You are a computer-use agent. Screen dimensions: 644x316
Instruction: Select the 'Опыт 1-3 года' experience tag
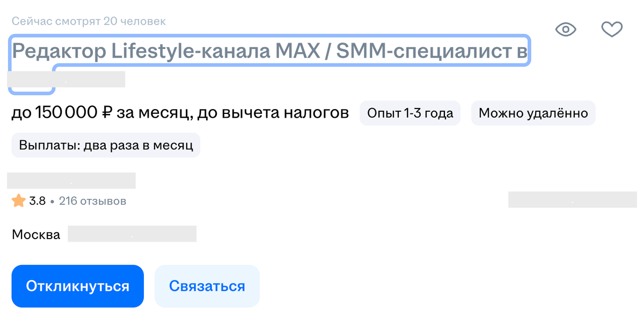click(410, 113)
